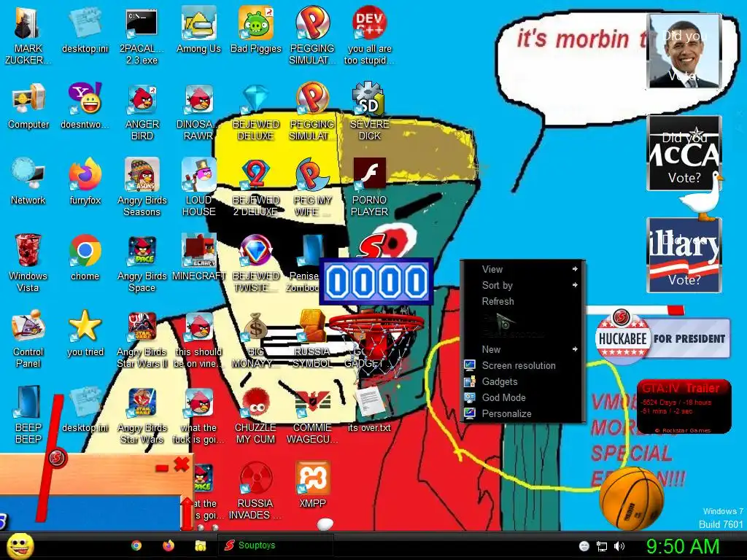Open the its over.txt file
The height and width of the screenshot is (560, 747).
point(369,408)
